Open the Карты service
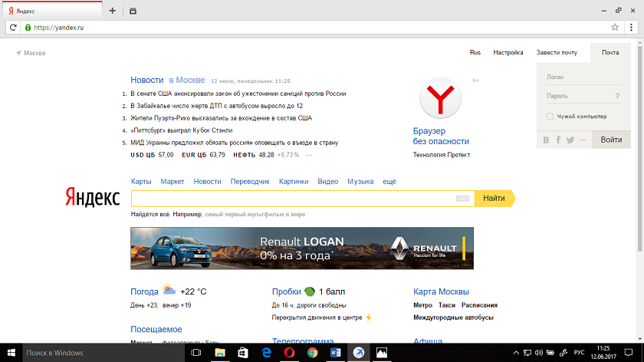 coord(141,182)
